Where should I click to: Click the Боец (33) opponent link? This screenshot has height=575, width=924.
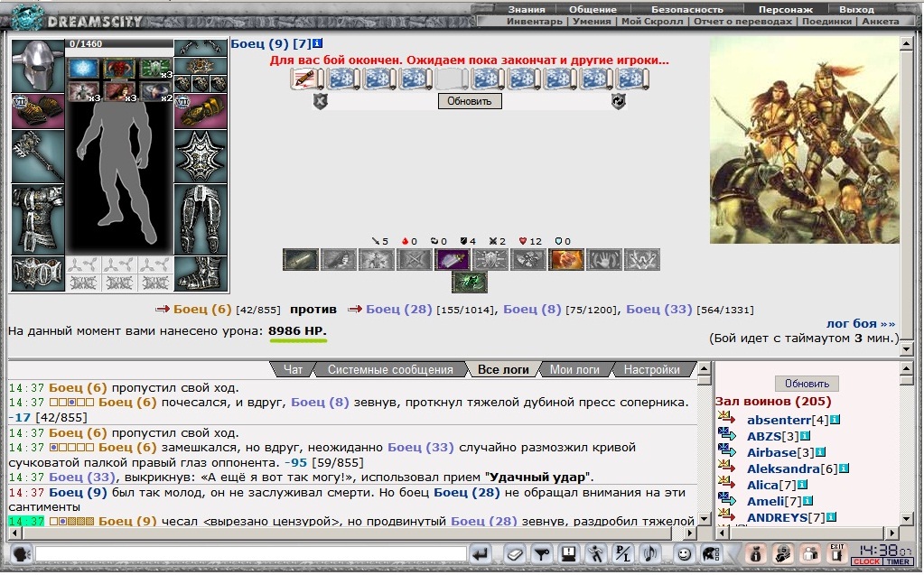[658, 310]
